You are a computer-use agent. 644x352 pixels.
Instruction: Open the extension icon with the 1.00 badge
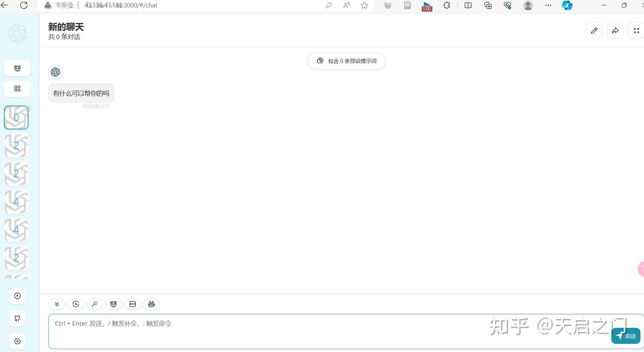point(427,6)
